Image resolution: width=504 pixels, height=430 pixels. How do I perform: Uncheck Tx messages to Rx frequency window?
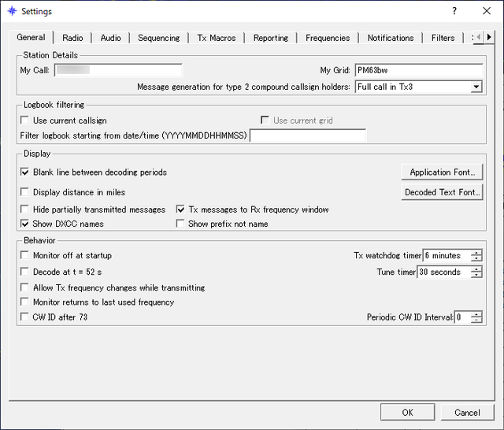pyautogui.click(x=180, y=209)
